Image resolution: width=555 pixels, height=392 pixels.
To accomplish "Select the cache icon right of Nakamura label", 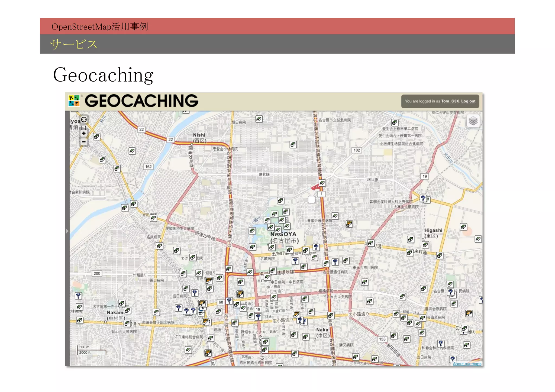I will coord(128,310).
